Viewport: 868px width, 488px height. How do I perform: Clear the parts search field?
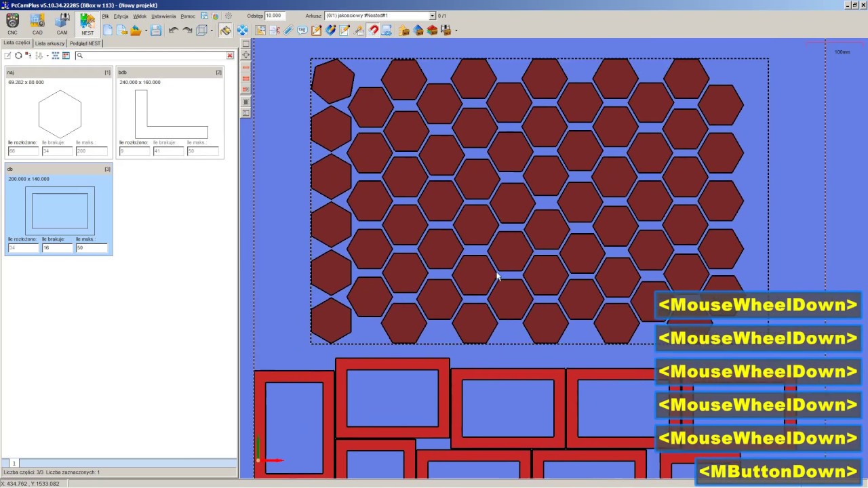point(230,56)
